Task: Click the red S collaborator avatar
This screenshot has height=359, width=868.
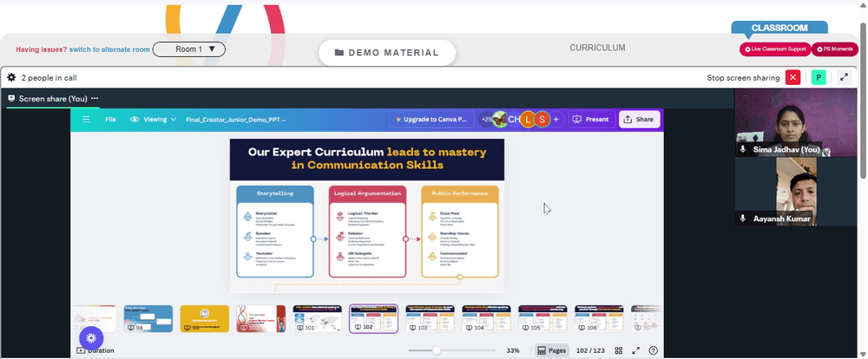Action: (542, 120)
